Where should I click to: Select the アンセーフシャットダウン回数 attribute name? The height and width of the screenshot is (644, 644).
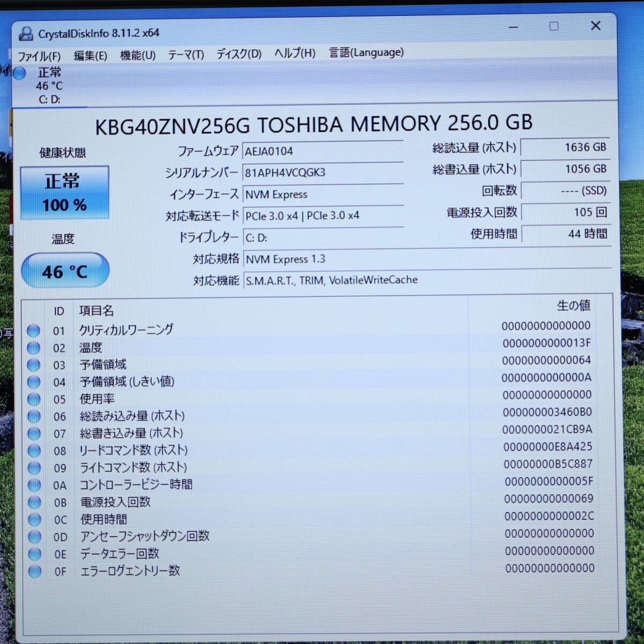(145, 536)
